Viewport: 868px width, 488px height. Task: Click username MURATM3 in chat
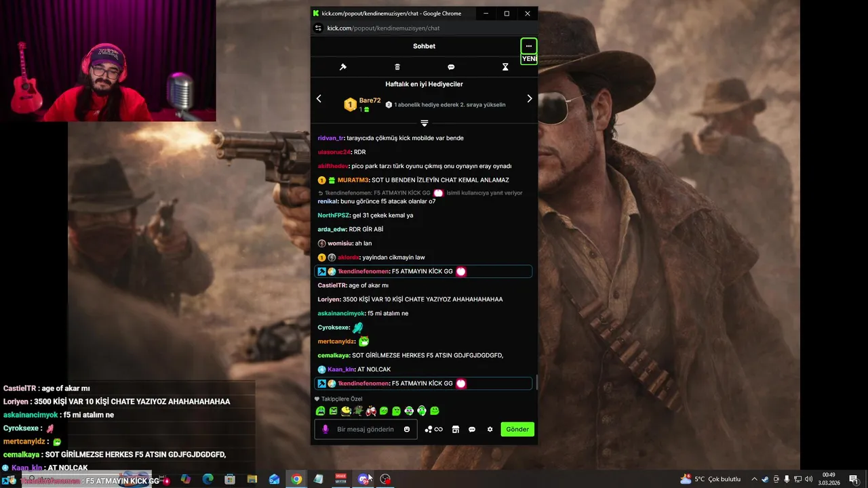(353, 180)
